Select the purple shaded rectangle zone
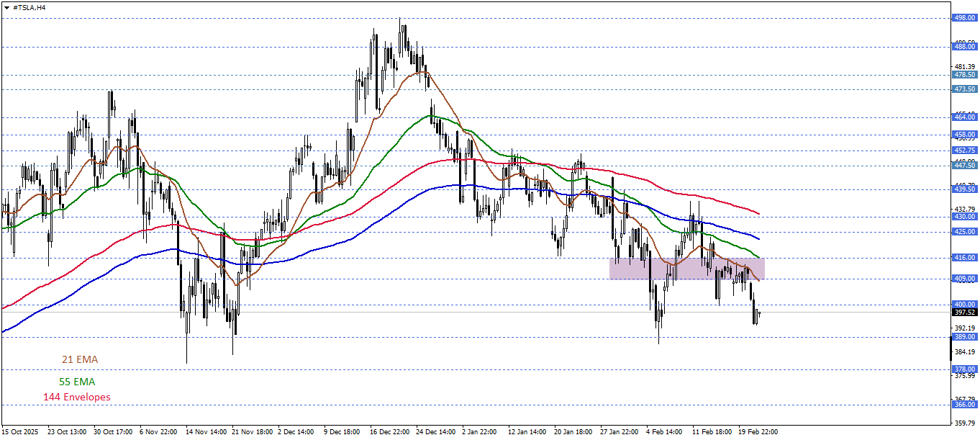The image size is (980, 440). (686, 269)
